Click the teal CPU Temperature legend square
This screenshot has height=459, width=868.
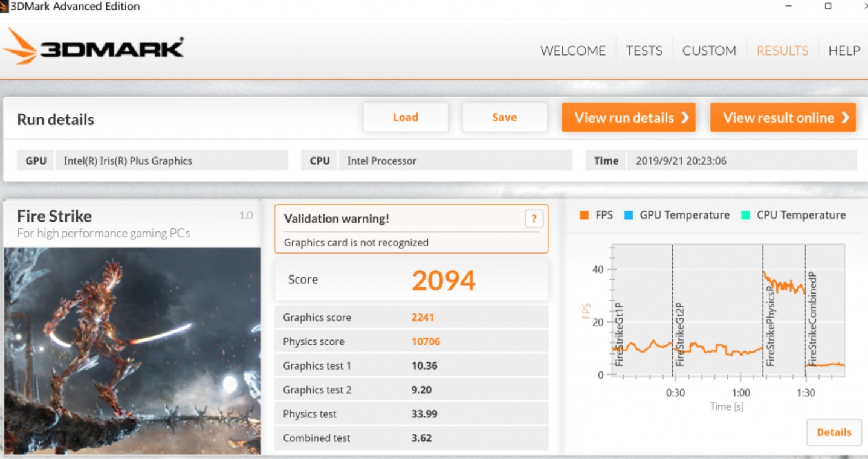(745, 215)
